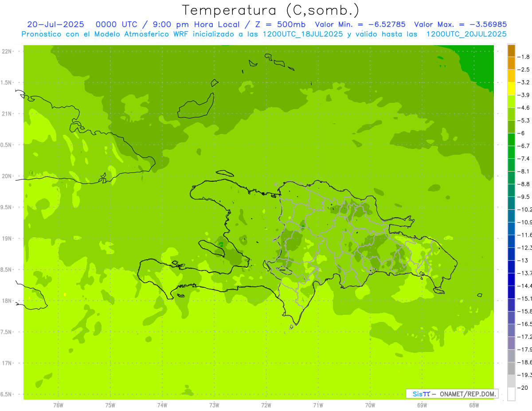This screenshot has width=532, height=411.
Task: Click the '-15.8' legend value
Action: pyautogui.click(x=525, y=311)
